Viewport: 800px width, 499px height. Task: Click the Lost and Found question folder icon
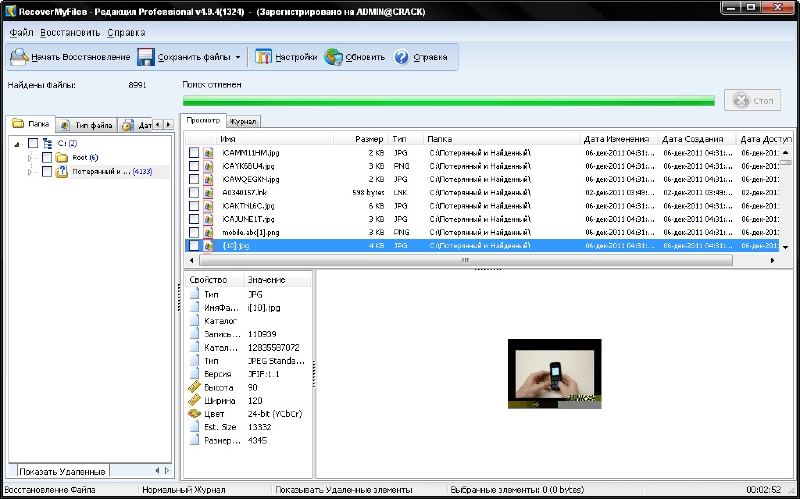pyautogui.click(x=61, y=172)
